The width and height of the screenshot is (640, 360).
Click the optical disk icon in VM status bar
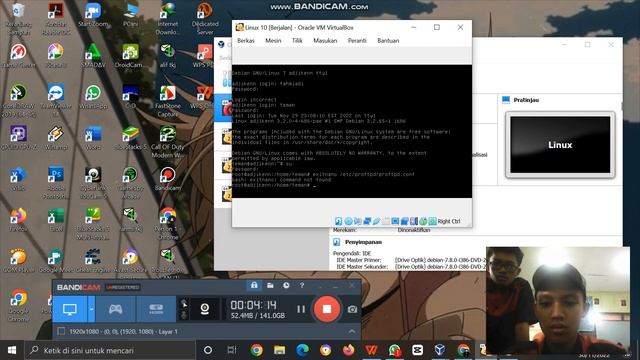348,221
